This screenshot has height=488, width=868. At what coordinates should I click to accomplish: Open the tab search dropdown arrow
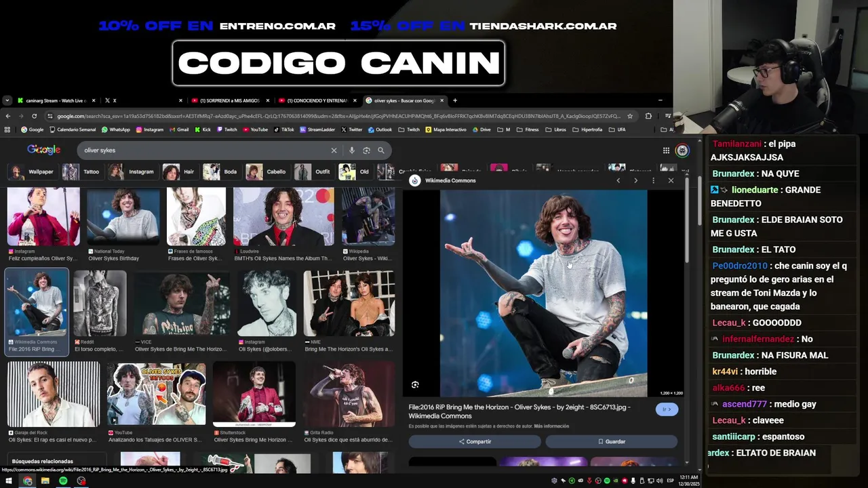click(x=7, y=100)
